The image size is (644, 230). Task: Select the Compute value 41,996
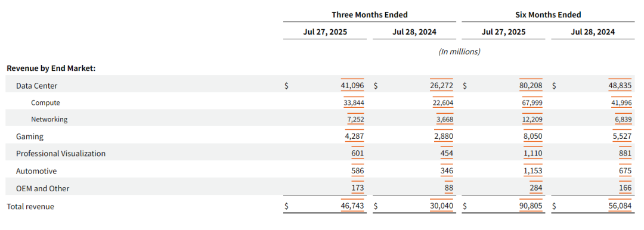621,102
